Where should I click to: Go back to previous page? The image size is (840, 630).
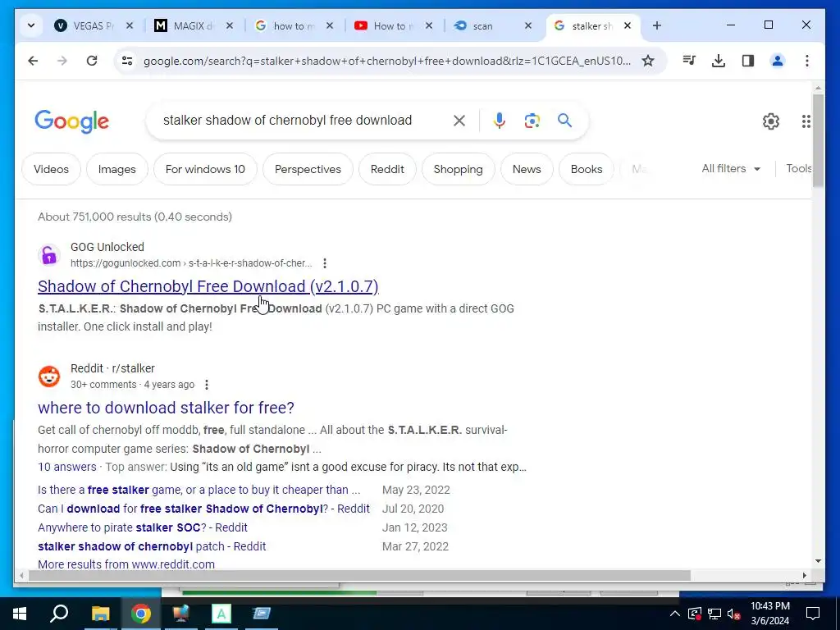[33, 61]
